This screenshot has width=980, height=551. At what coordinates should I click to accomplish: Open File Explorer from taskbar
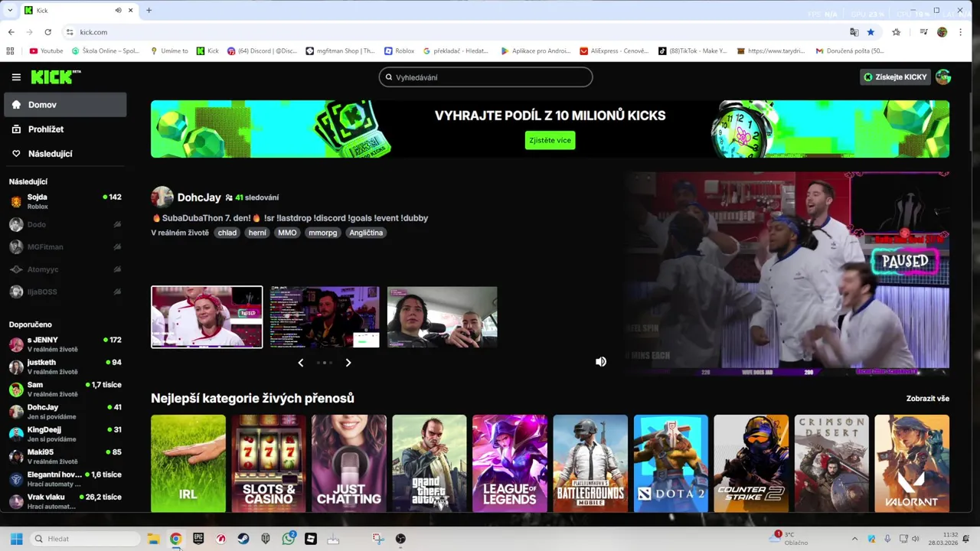[153, 539]
